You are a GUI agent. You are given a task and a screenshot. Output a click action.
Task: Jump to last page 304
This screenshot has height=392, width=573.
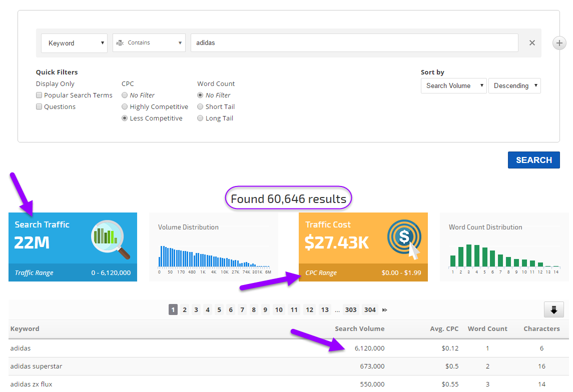tap(370, 310)
